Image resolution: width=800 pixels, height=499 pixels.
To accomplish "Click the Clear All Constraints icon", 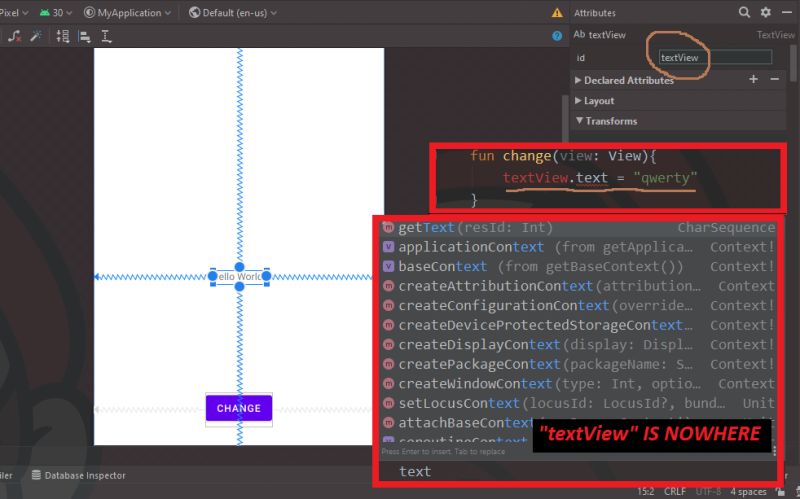I will point(14,36).
